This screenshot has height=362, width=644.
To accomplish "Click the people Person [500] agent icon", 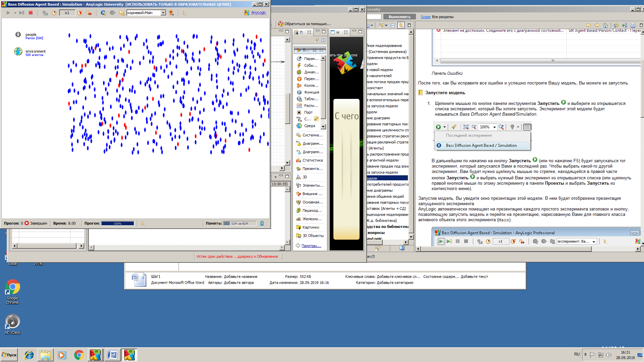I will 18,35.
